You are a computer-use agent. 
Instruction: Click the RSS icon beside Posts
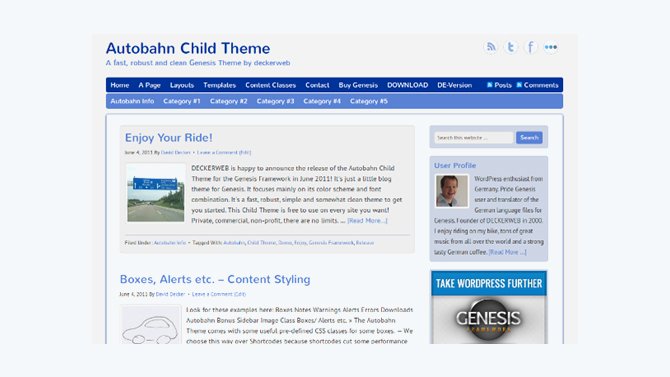coord(490,85)
